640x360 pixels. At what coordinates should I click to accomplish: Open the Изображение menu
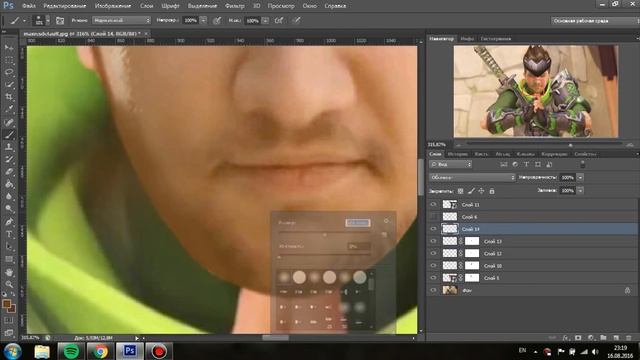click(x=113, y=6)
